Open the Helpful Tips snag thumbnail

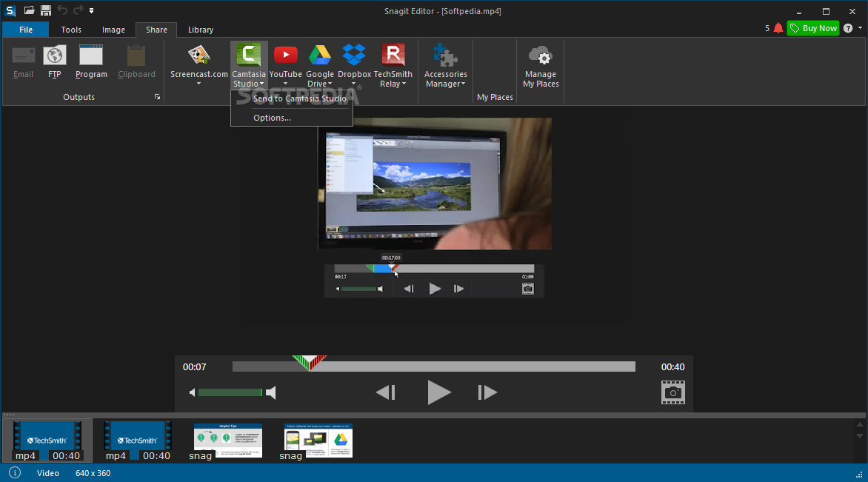(x=227, y=441)
